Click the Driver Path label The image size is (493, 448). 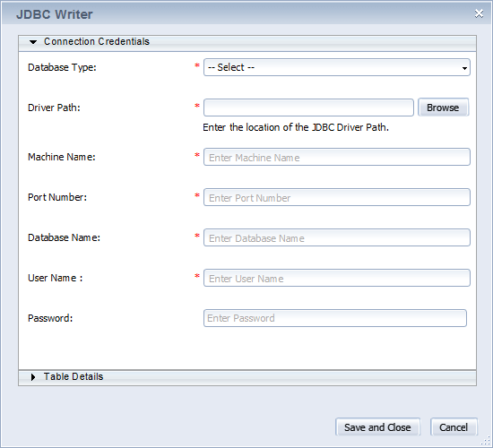[x=54, y=108]
